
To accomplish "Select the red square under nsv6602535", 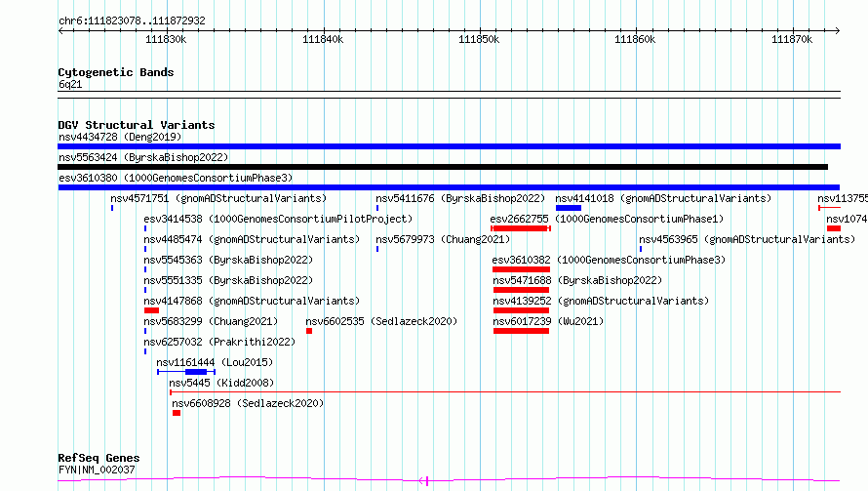I will point(309,331).
